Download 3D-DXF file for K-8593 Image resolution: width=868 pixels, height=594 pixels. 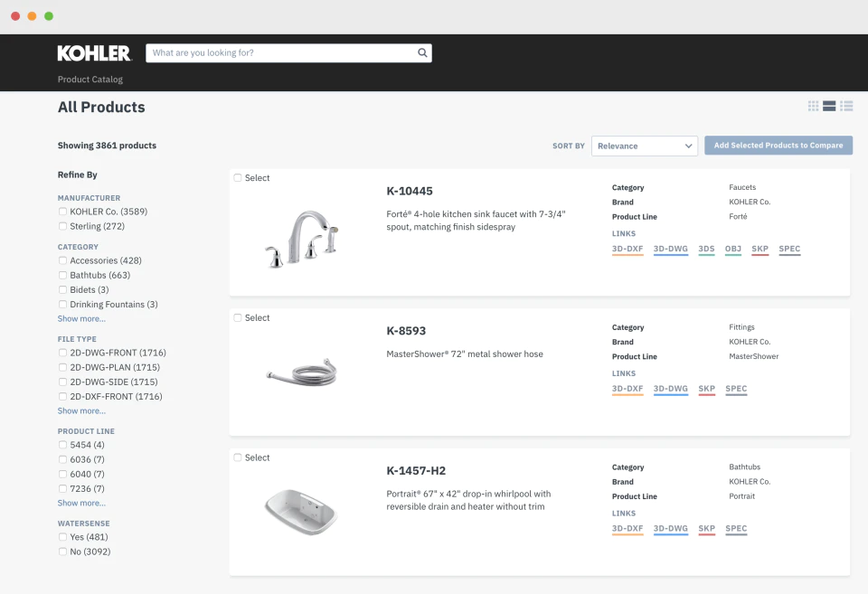pos(627,389)
